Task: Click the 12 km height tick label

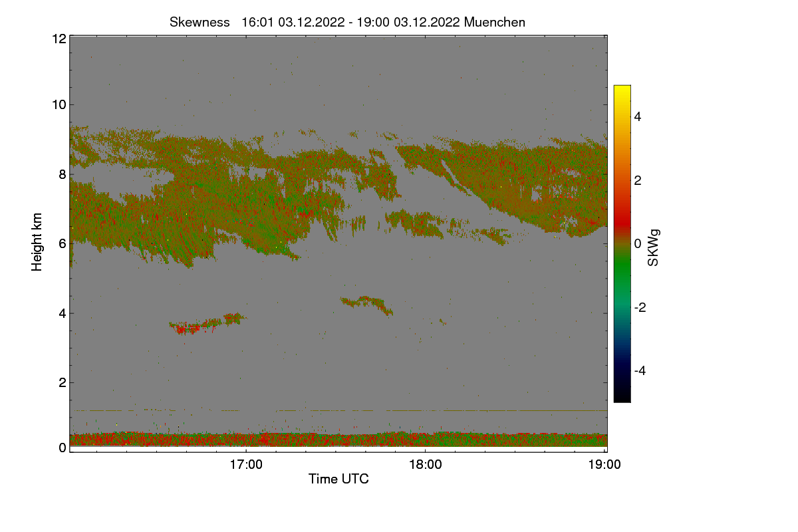Action: click(58, 39)
